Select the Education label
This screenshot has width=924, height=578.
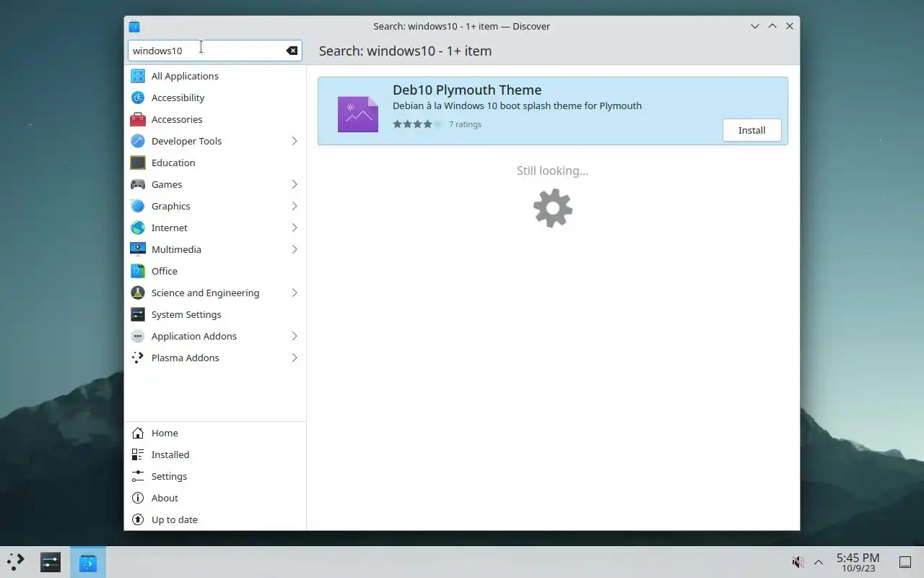click(x=173, y=163)
